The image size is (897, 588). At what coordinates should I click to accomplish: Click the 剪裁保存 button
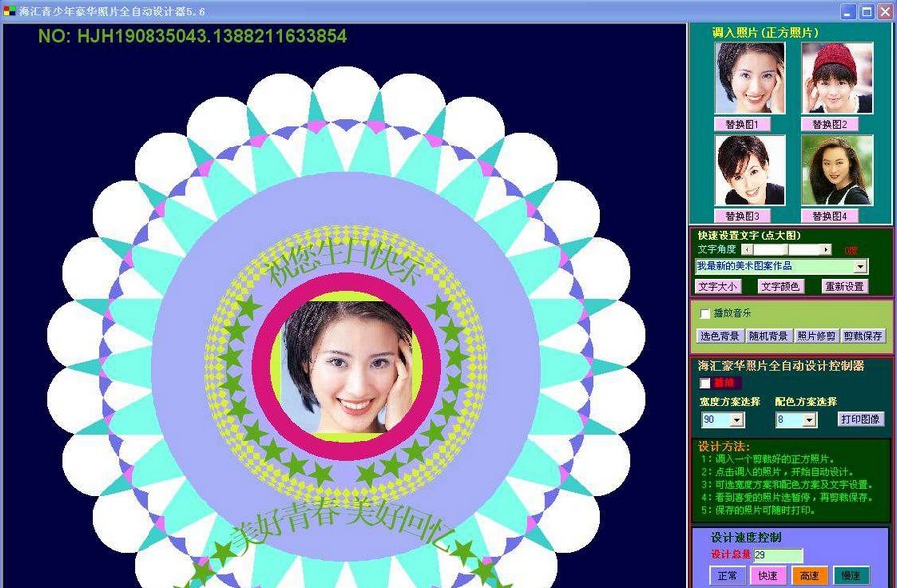863,336
